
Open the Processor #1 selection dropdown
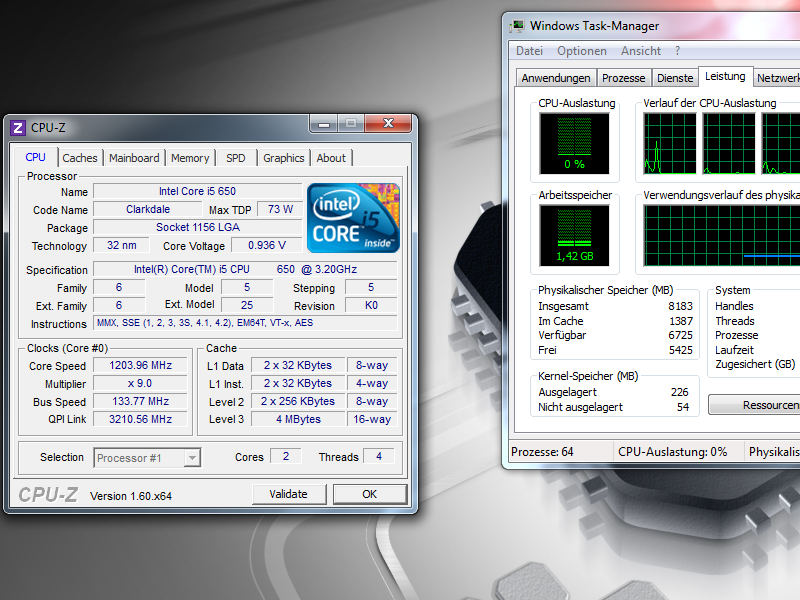[x=192, y=458]
